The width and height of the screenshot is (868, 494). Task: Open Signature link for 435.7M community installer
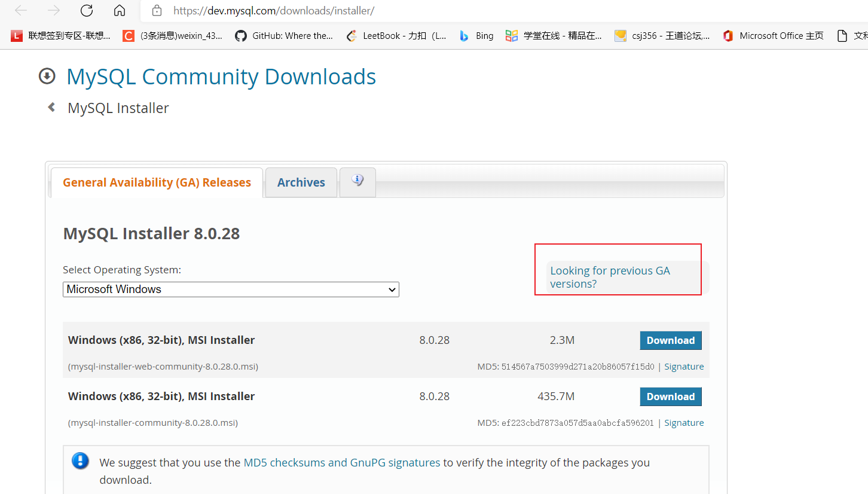pos(684,423)
